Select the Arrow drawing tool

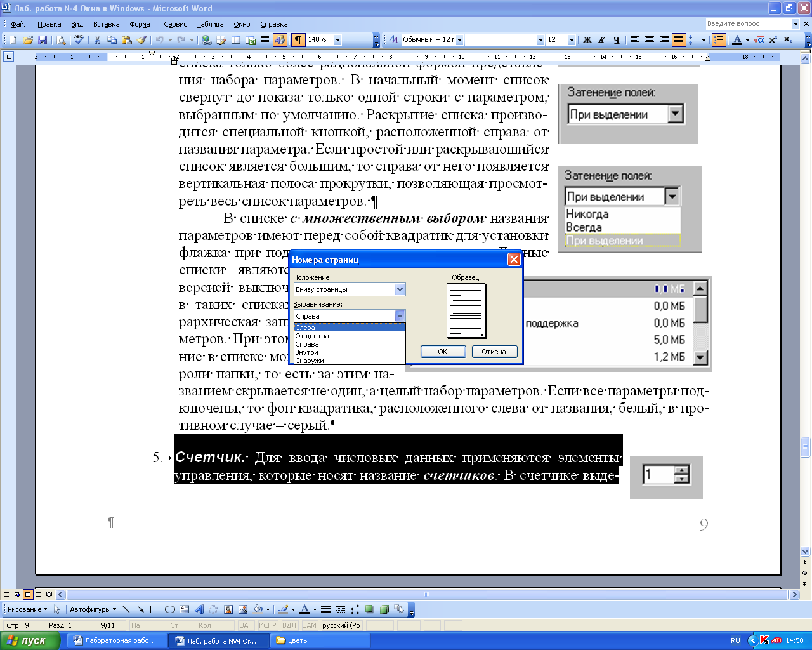click(140, 609)
